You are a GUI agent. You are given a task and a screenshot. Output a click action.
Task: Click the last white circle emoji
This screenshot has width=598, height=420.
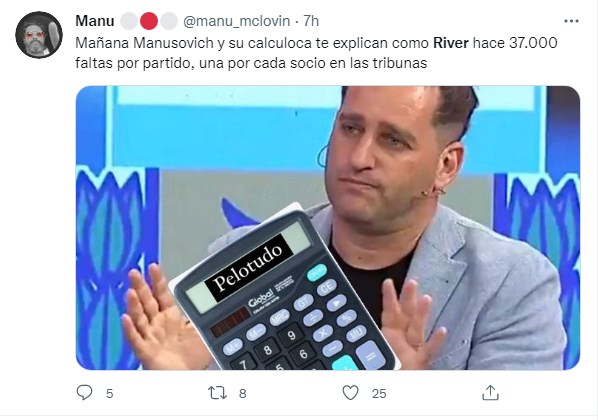coord(169,21)
